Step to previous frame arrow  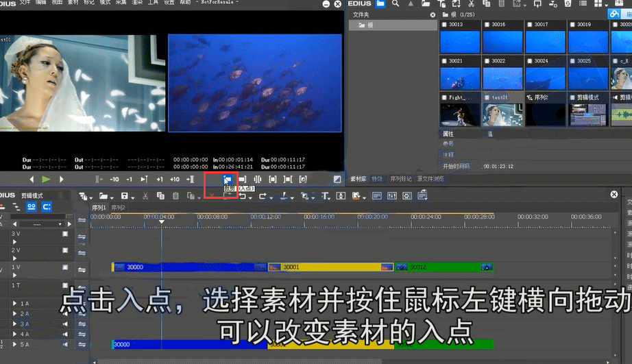[32, 180]
